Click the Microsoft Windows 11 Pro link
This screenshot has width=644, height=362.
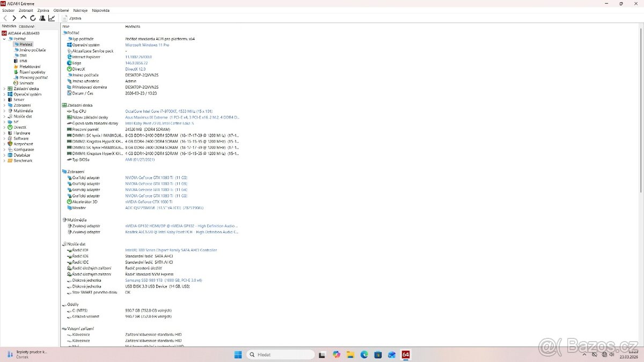147,45
